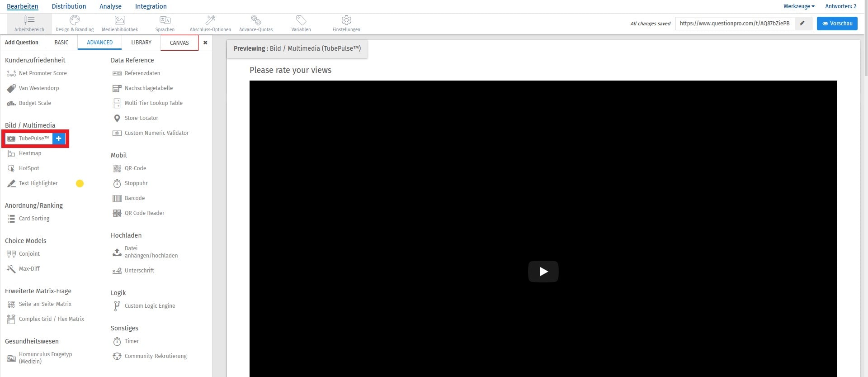Select the ADVANCED question tab
The image size is (868, 377).
tap(100, 43)
